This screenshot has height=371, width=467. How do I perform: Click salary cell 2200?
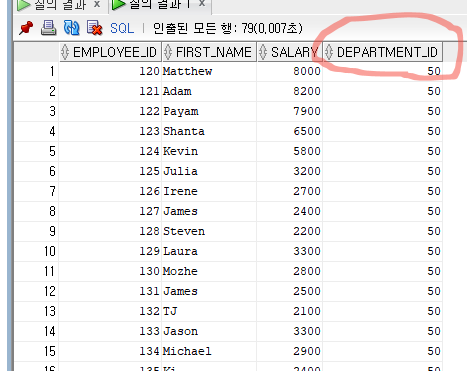[x=289, y=231]
